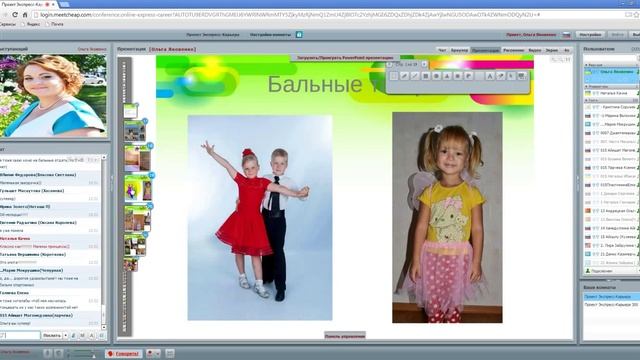This screenshot has height=360, width=640.
Task: Select the highlighted room Проект Экспресс-Карьера
Action: click(x=611, y=297)
